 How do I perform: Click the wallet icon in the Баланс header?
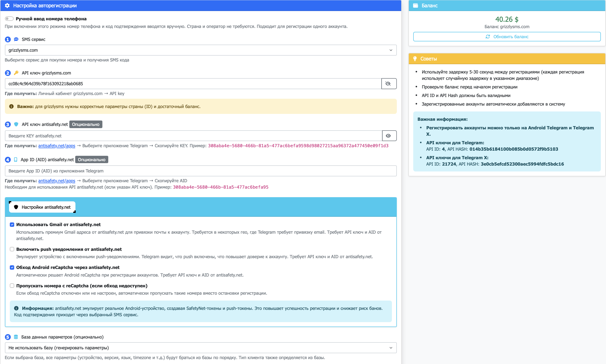(415, 5)
